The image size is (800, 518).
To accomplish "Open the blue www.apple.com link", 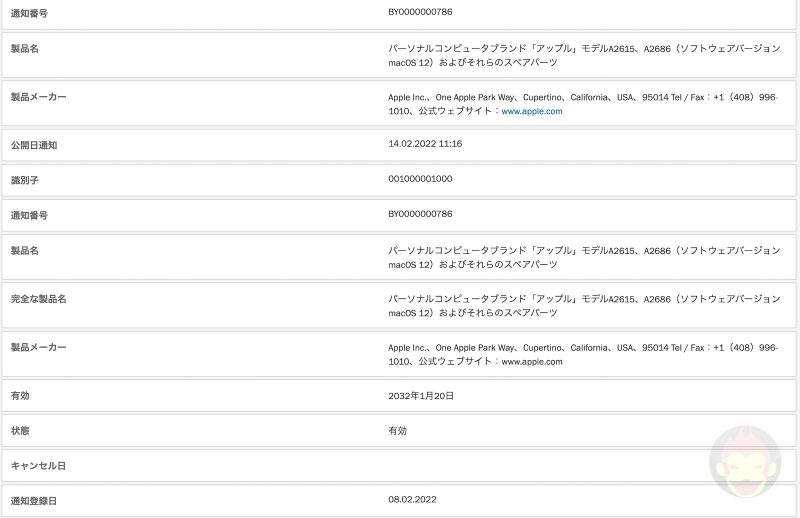I will [x=532, y=111].
